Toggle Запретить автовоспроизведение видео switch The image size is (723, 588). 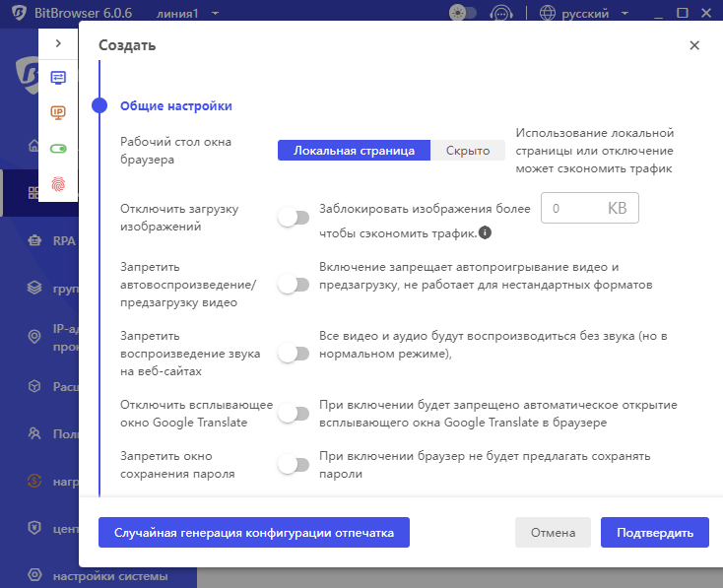[x=294, y=284]
